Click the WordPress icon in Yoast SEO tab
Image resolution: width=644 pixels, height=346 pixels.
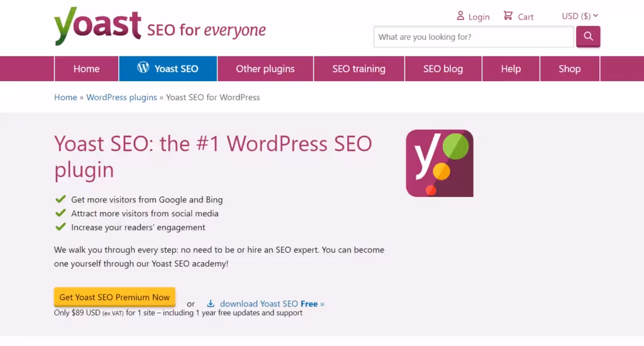(x=143, y=67)
